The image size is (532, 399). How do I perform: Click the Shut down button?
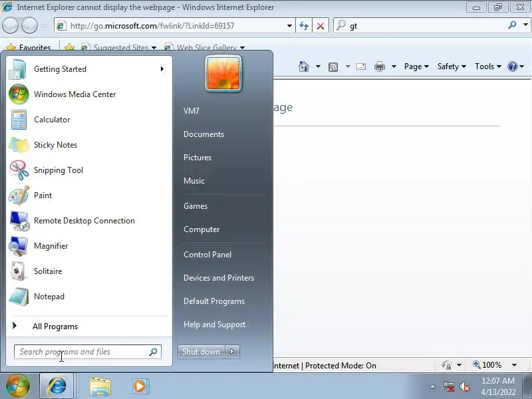point(201,352)
